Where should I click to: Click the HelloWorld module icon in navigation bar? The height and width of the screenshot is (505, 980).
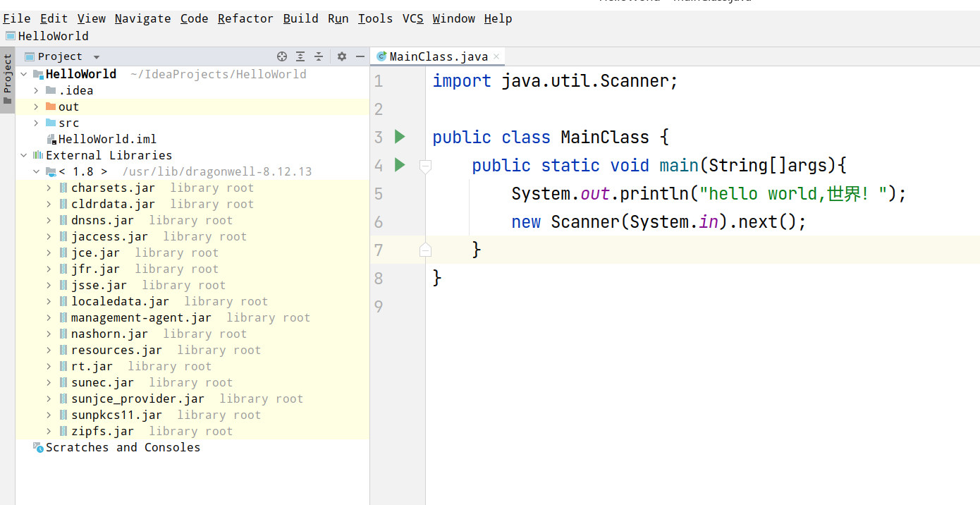10,36
